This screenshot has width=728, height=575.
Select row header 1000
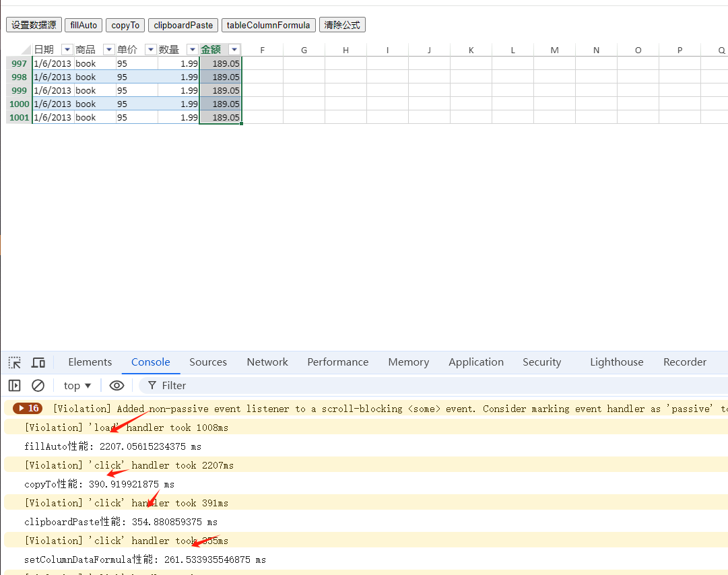coord(19,104)
